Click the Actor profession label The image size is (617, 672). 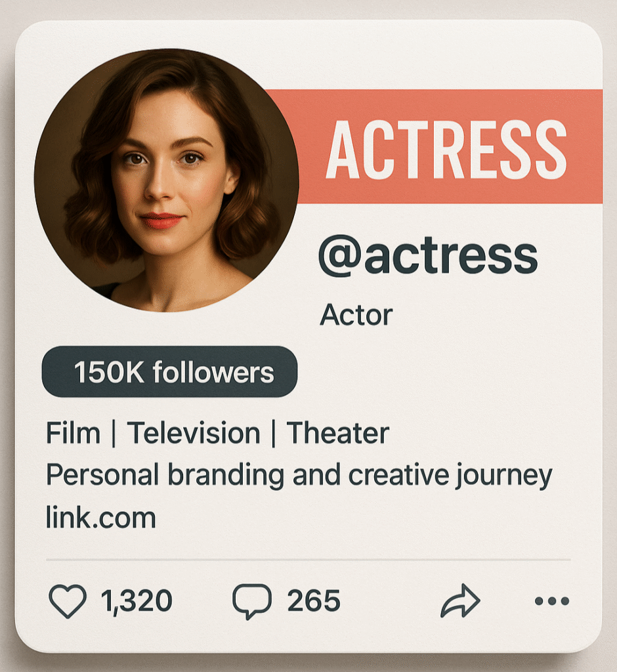pos(356,316)
